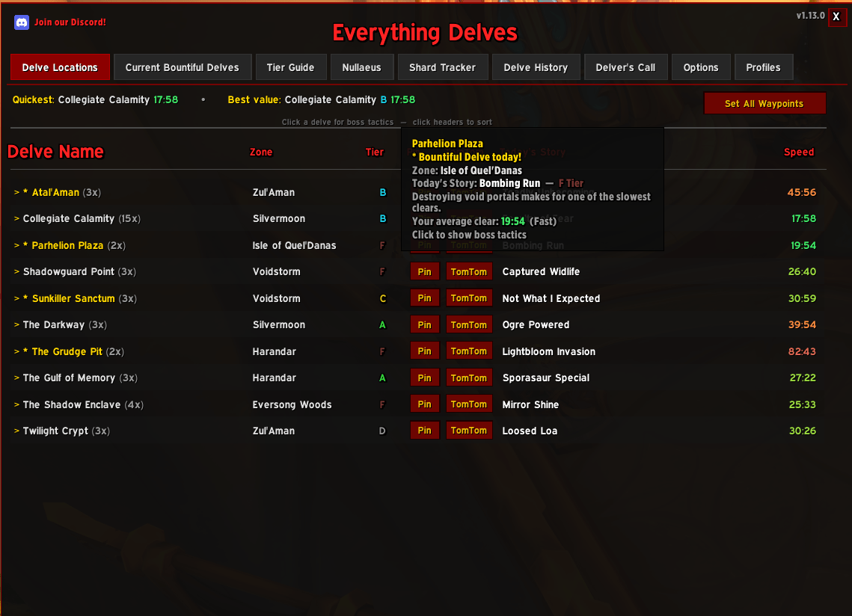Viewport: 852px width, 616px height.
Task: Select the Delver's Call tab
Action: coord(625,67)
